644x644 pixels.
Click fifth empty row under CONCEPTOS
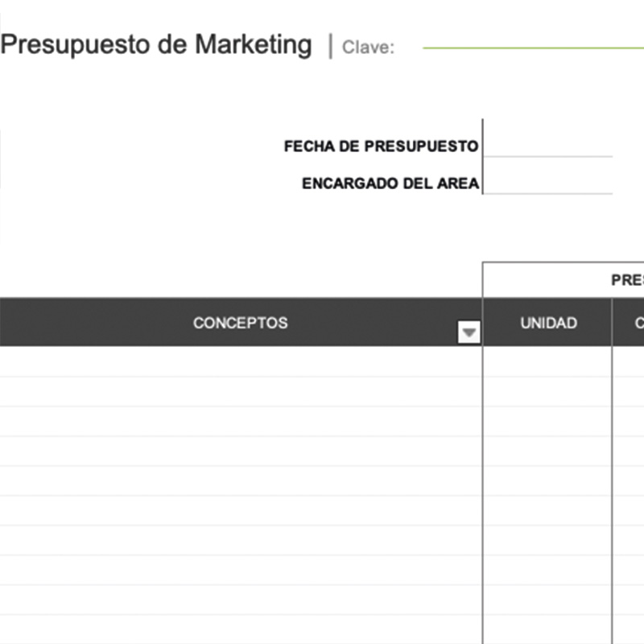tap(240, 481)
